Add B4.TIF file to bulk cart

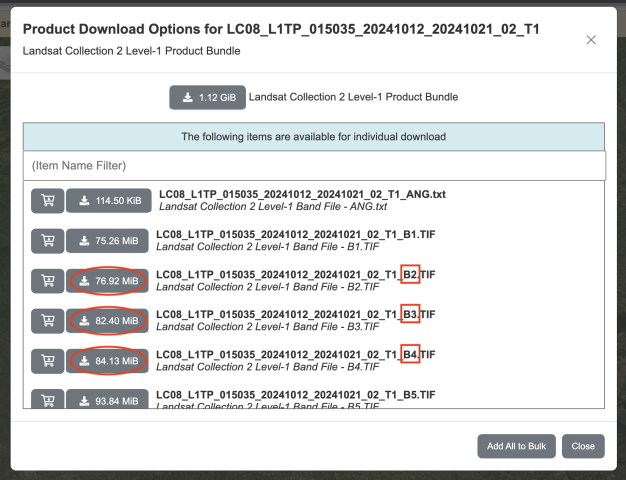point(48,361)
